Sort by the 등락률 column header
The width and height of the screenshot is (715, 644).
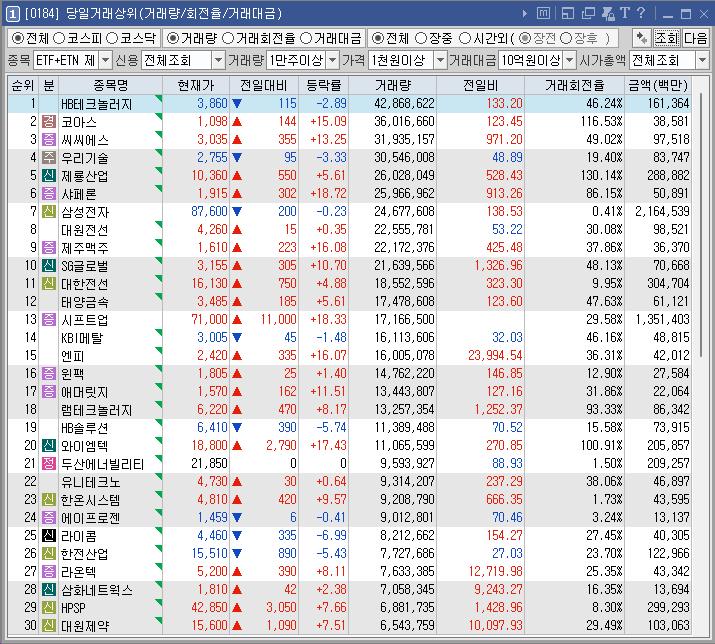click(x=323, y=85)
